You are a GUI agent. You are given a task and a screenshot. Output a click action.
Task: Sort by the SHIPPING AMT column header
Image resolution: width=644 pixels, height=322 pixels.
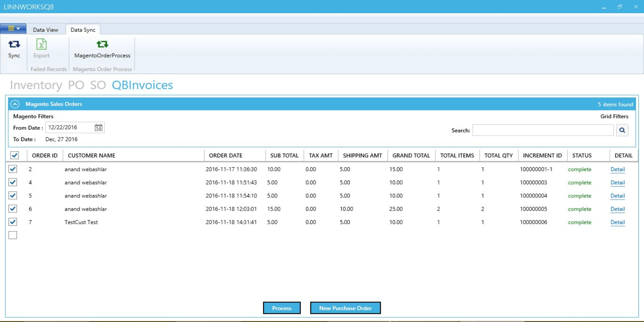(363, 156)
